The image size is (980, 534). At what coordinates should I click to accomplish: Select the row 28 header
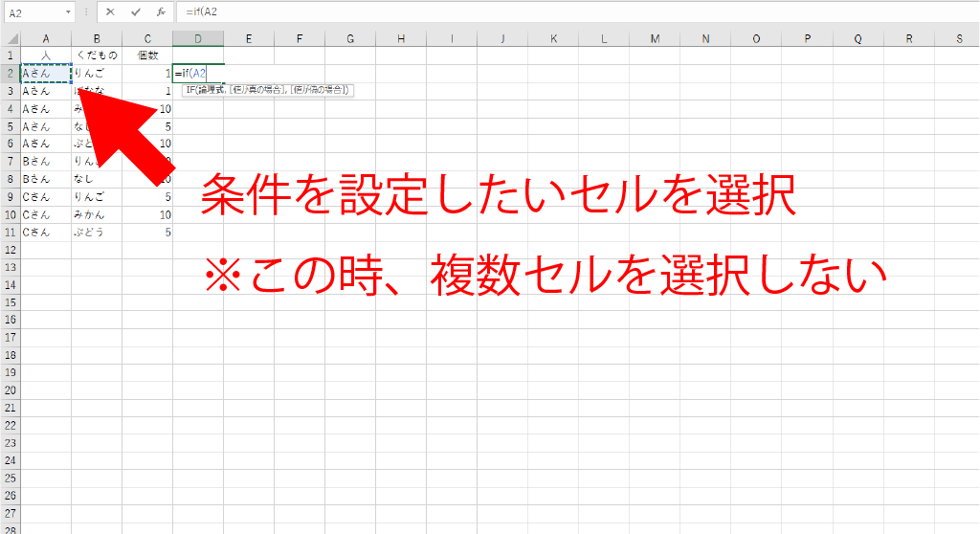tap(10, 528)
